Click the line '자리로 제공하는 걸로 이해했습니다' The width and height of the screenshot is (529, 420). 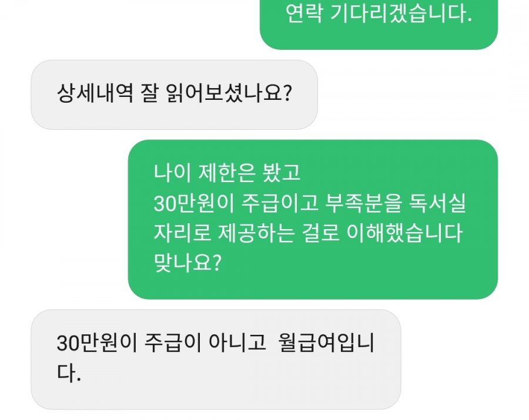coord(307,233)
